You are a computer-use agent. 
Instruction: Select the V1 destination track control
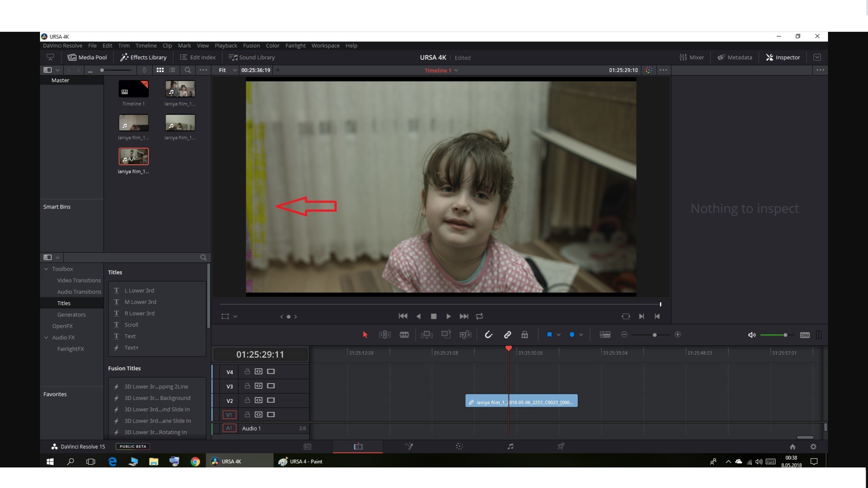(229, 415)
